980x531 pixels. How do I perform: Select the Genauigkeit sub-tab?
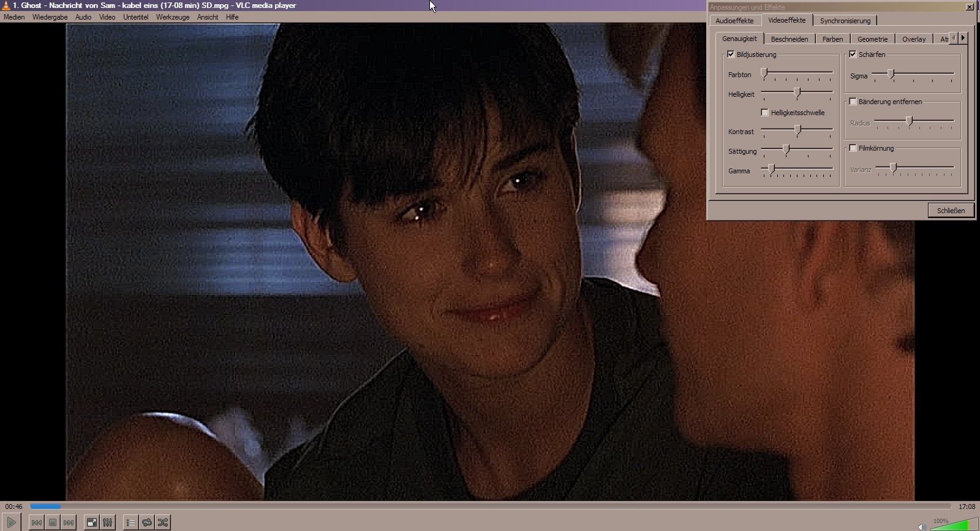tap(739, 39)
